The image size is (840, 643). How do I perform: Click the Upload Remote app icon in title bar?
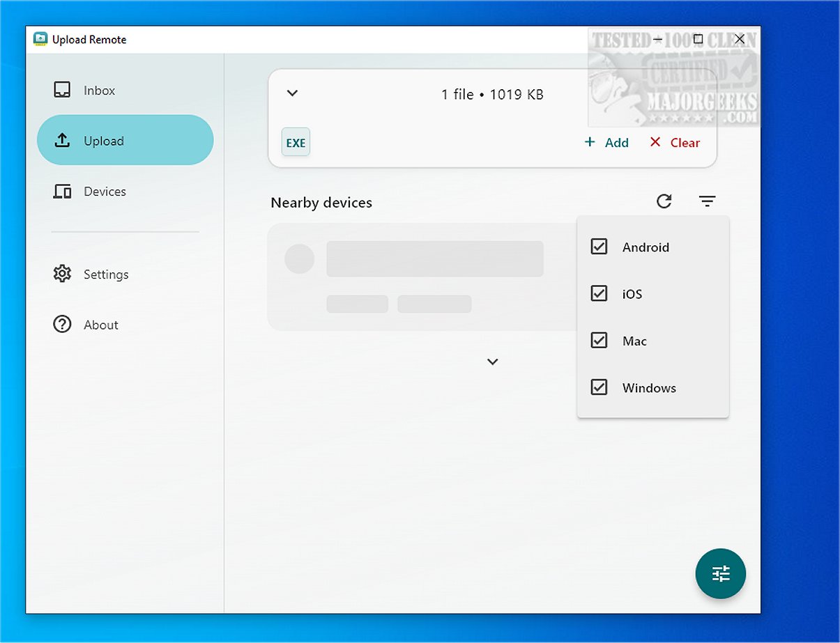tap(40, 39)
